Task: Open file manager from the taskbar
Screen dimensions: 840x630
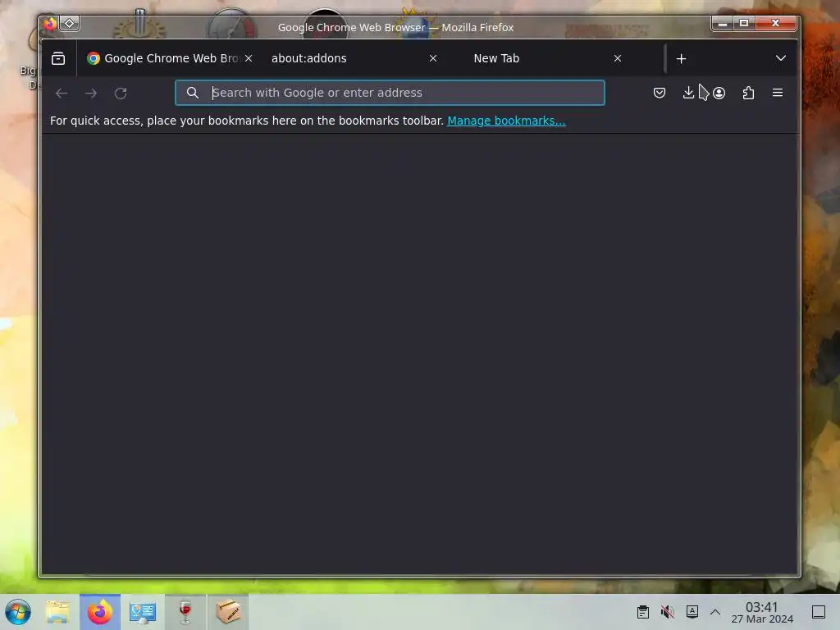Action: [x=57, y=612]
